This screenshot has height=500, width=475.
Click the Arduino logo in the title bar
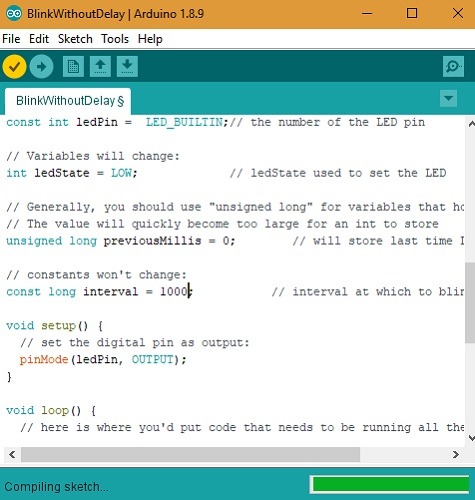click(14, 14)
